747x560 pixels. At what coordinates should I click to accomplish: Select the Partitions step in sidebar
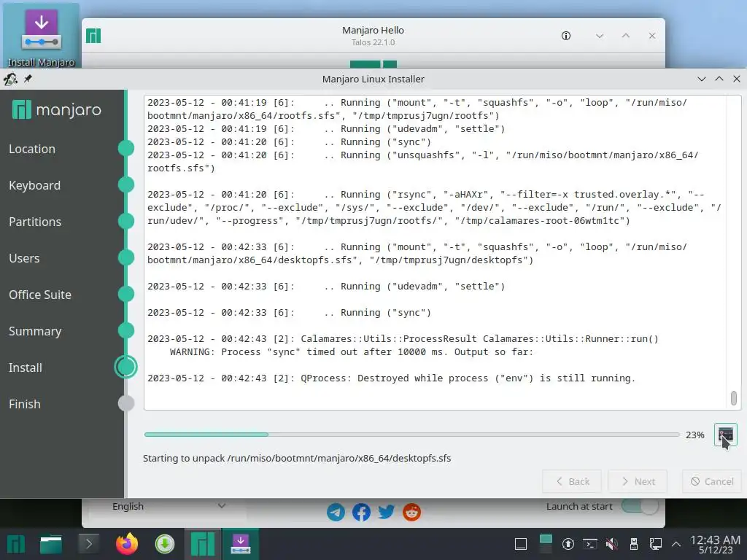tap(35, 222)
